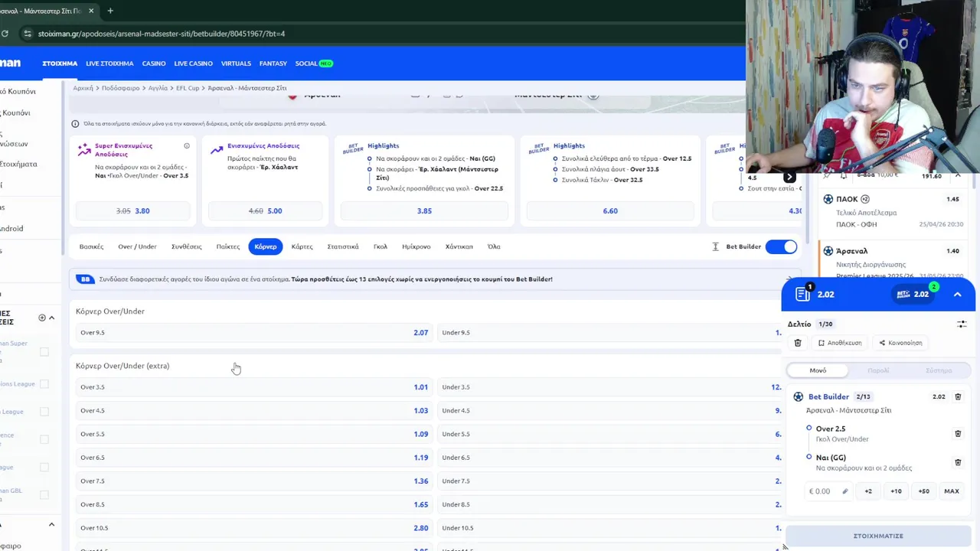View site information icon in address bar
Screen dimensions: 980x551
point(28,34)
